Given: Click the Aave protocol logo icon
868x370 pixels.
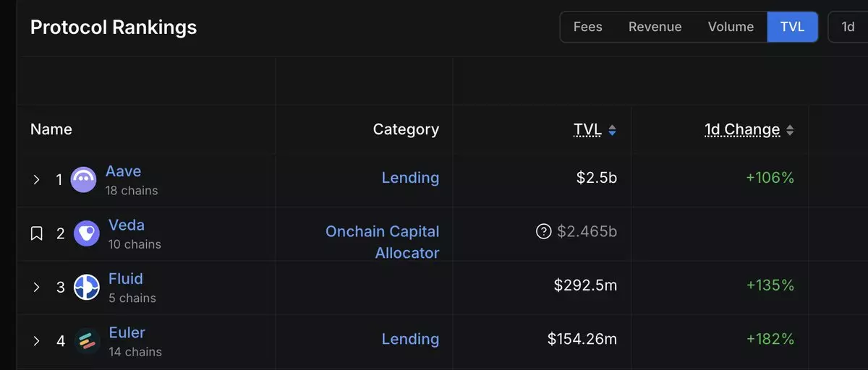Looking at the screenshot, I should 83,180.
